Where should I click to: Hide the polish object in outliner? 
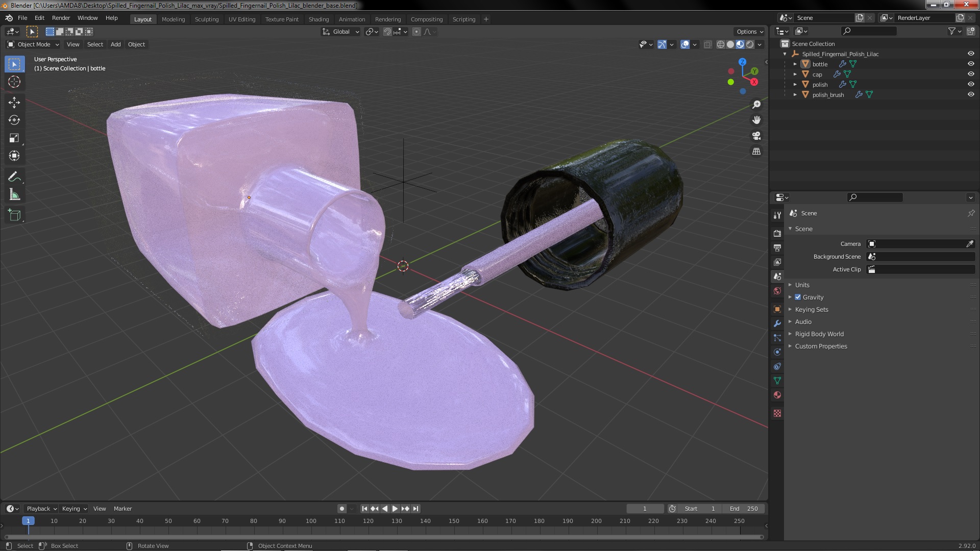coord(971,84)
